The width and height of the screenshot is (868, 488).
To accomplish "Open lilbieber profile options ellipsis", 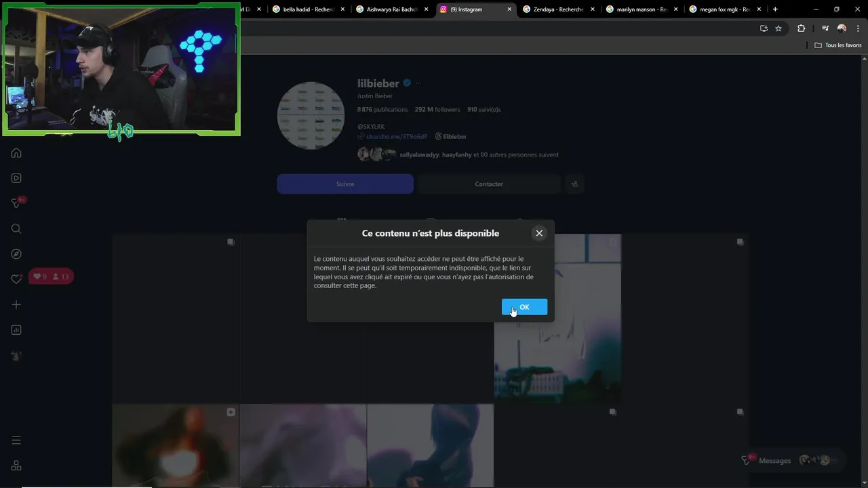I will coord(418,83).
